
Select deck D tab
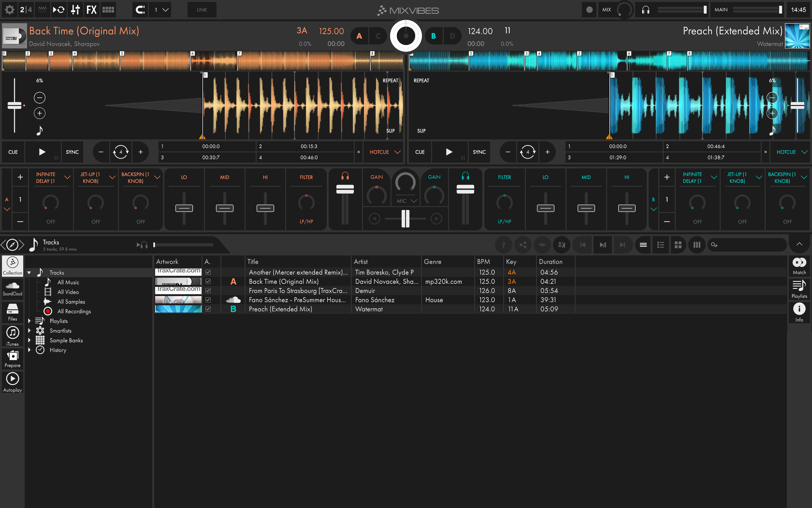453,36
